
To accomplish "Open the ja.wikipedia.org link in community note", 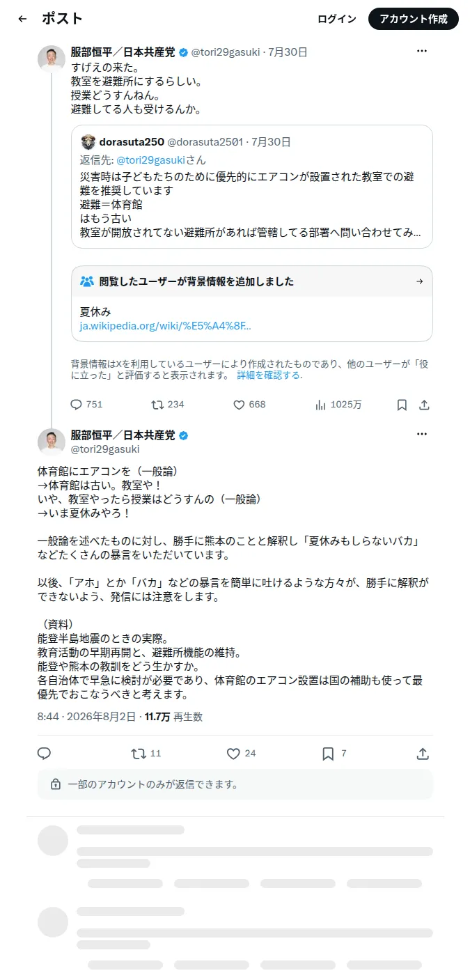I will (166, 325).
